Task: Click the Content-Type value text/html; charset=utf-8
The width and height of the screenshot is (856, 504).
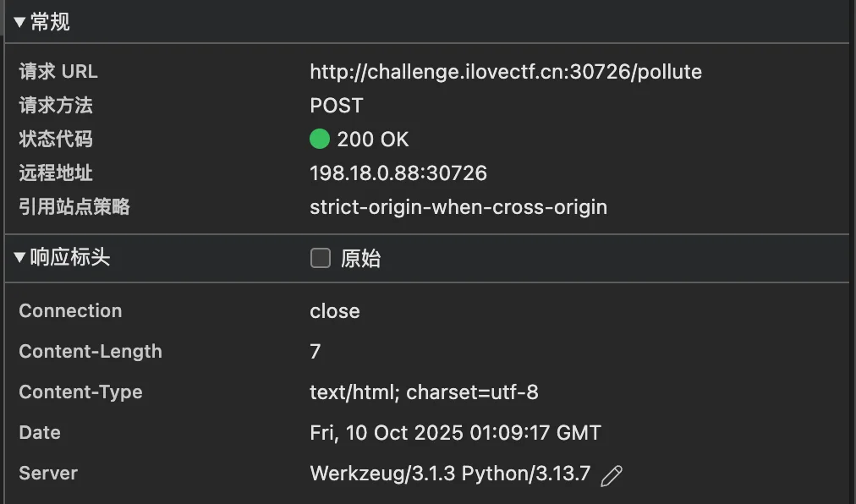Action: [x=424, y=392]
